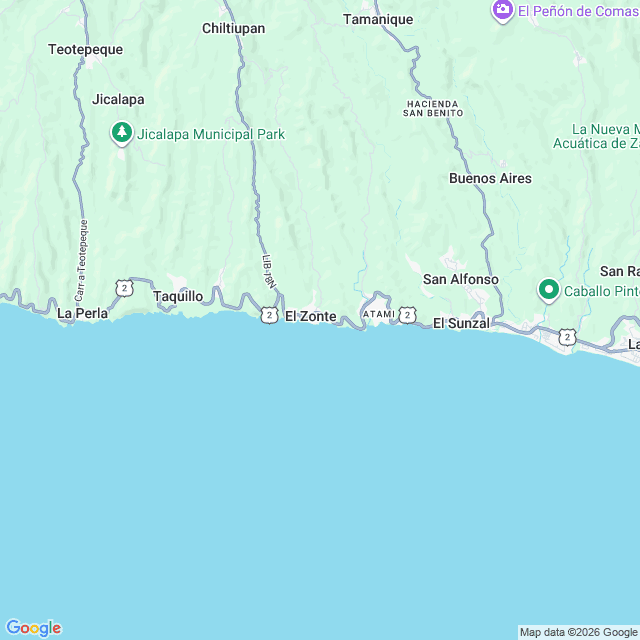Click the Route 2 shield next to Atami

point(407,315)
